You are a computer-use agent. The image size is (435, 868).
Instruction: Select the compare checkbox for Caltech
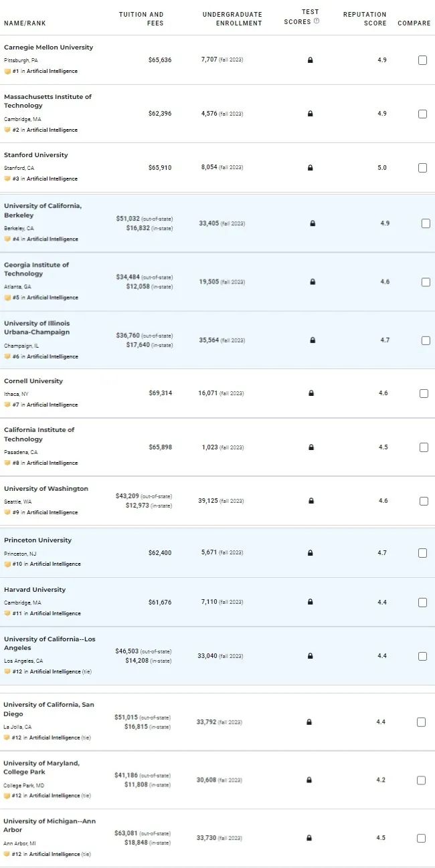click(424, 447)
